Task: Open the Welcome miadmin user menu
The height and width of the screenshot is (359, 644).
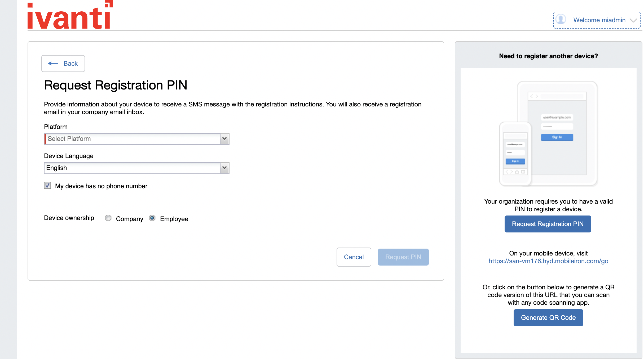Action: [599, 20]
